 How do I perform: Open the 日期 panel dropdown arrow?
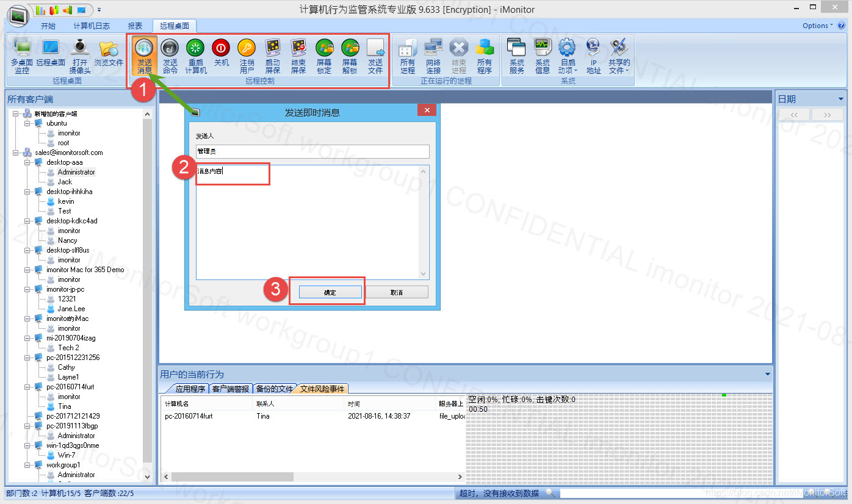[840, 99]
